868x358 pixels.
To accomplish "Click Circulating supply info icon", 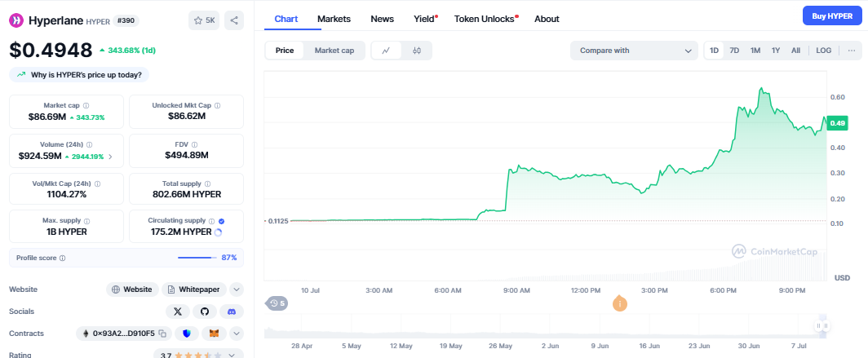I will [211, 220].
